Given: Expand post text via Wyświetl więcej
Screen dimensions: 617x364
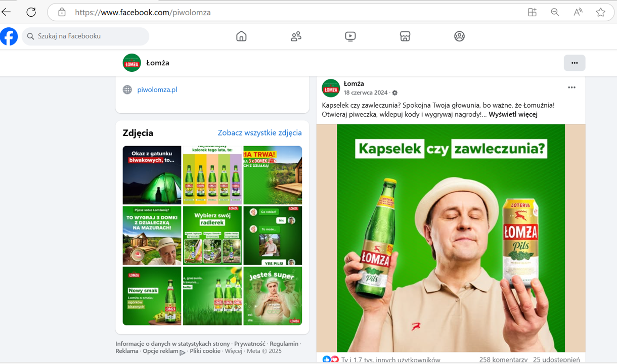Looking at the screenshot, I should coord(513,114).
